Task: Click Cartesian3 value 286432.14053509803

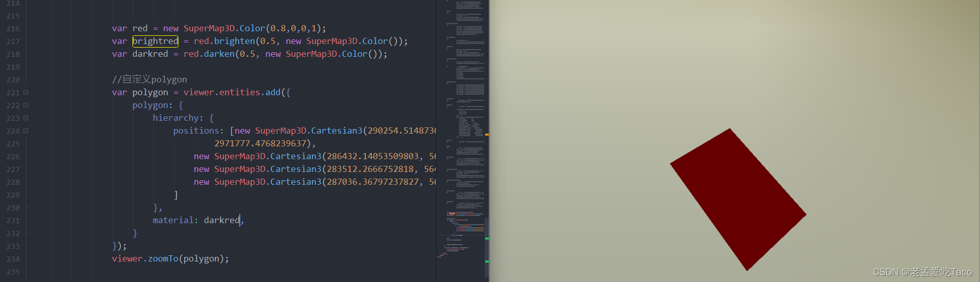Action: 373,156
